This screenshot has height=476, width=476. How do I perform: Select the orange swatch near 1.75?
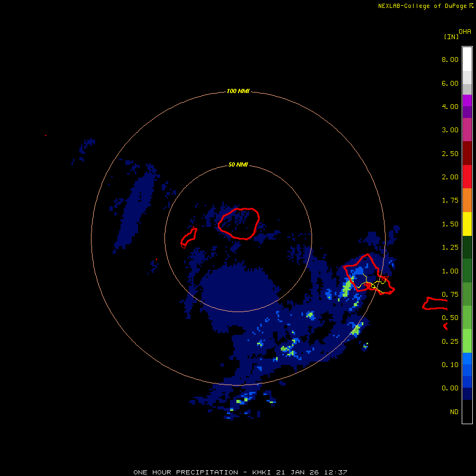pyautogui.click(x=467, y=200)
